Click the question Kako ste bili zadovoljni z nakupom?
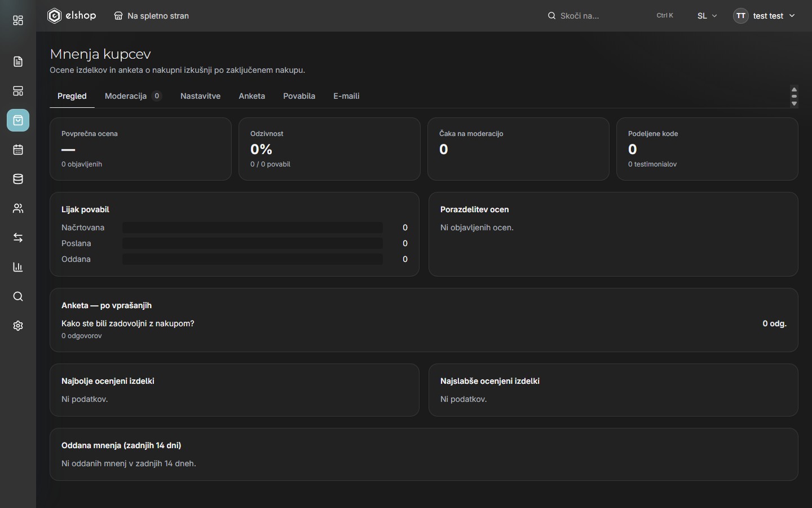 point(128,323)
